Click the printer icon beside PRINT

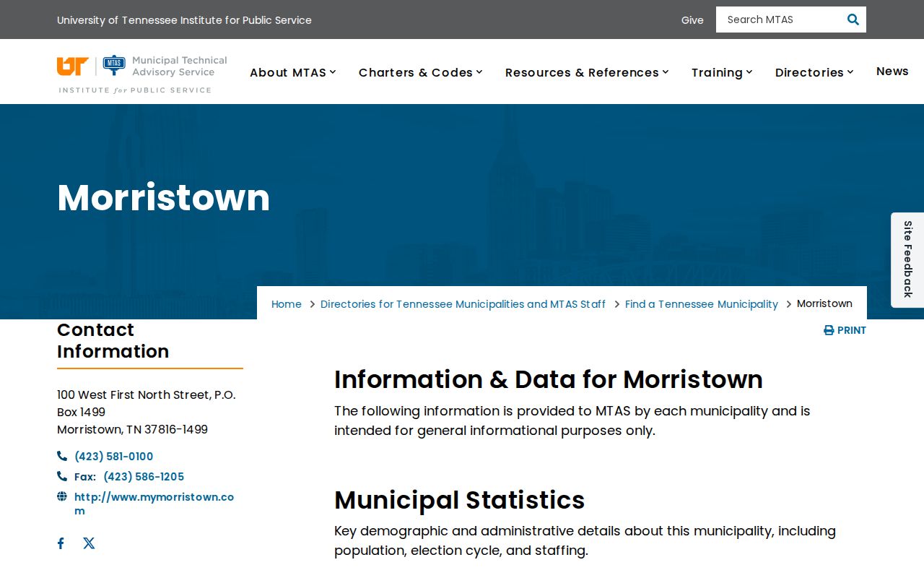[829, 330]
